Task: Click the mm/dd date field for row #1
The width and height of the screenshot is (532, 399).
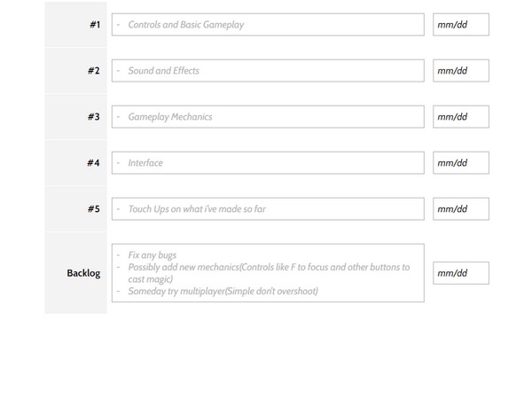Action: (460, 25)
